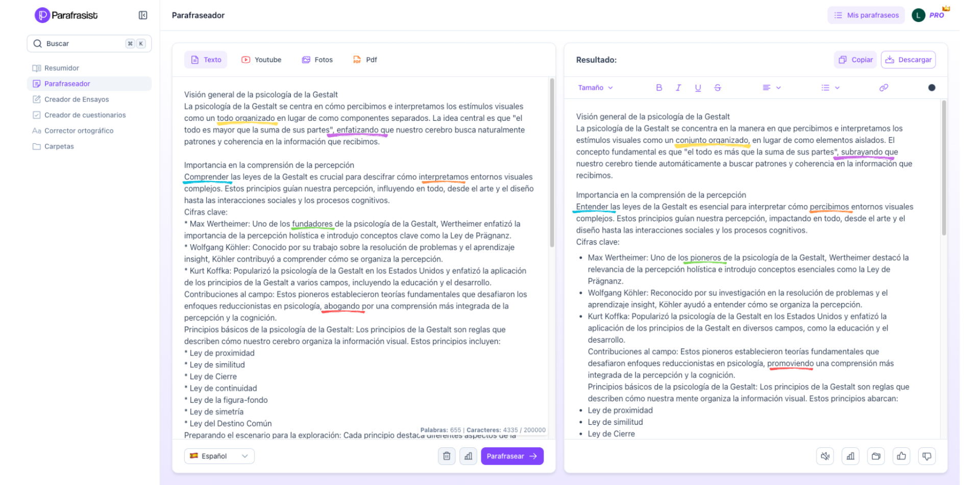Select the Pdf input tab
Image resolution: width=980 pixels, height=485 pixels.
click(x=365, y=60)
